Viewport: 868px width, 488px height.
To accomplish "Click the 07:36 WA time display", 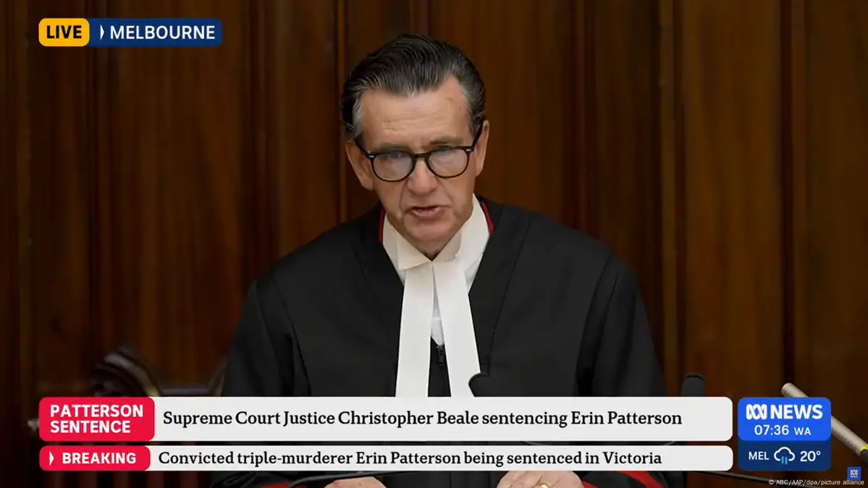I will (782, 430).
